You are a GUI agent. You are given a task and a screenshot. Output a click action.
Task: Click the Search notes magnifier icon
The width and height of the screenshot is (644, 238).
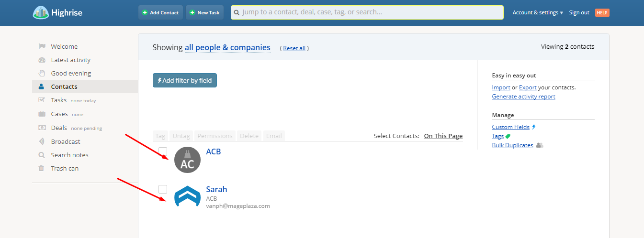tap(42, 155)
